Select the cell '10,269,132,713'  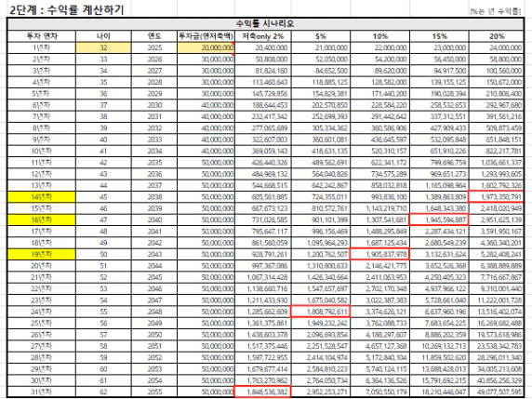tap(439, 346)
